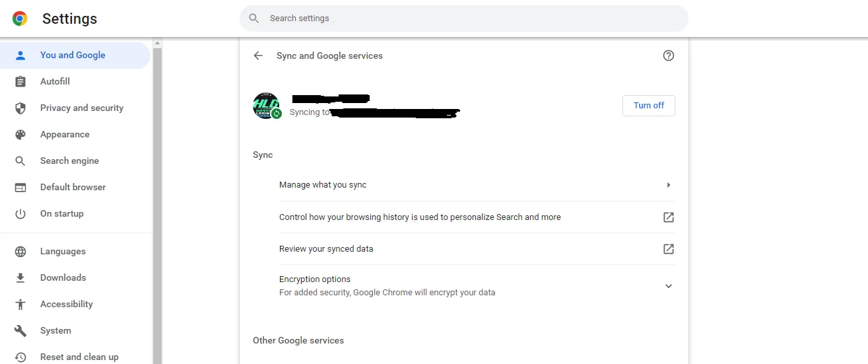
Task: Click external link icon for browsing history row
Action: [669, 217]
